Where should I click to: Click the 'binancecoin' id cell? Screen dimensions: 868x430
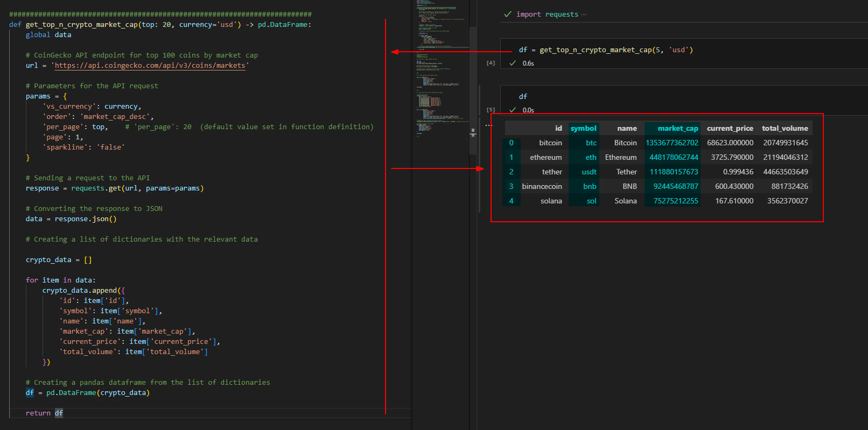point(542,186)
